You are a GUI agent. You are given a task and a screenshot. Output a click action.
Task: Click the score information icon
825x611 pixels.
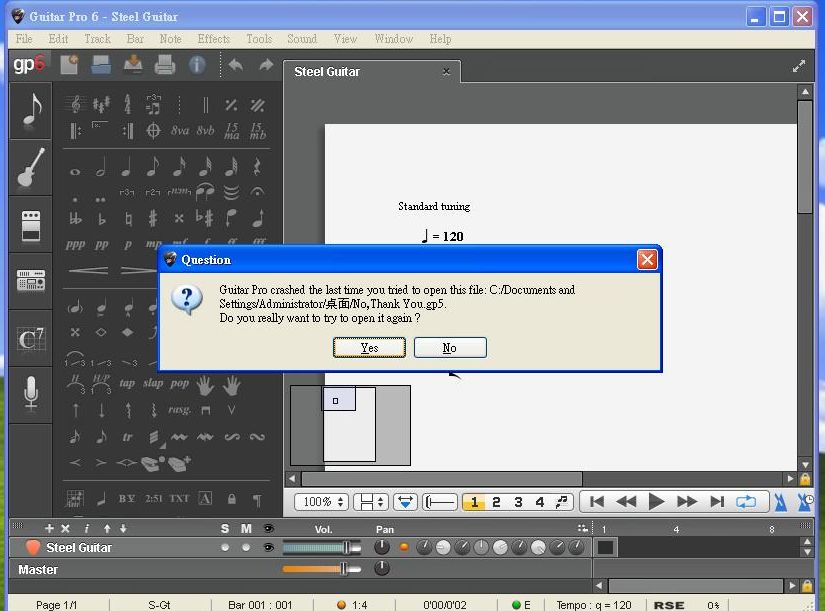point(197,65)
